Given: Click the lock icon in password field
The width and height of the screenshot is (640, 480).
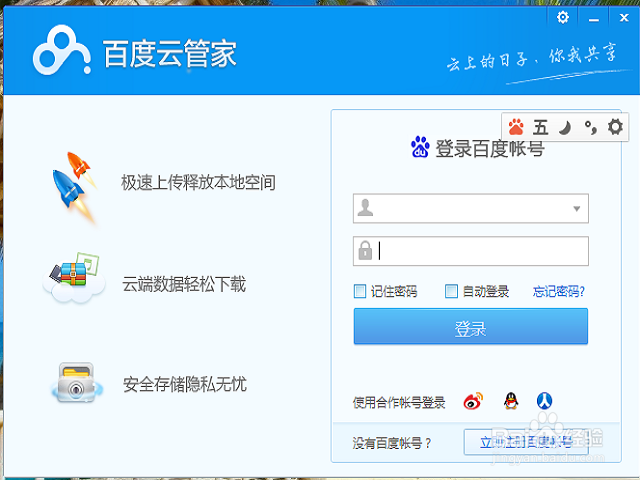Looking at the screenshot, I should click(365, 250).
